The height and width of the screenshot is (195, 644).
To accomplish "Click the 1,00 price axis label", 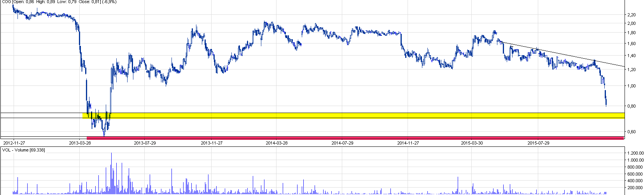I will tap(632, 86).
